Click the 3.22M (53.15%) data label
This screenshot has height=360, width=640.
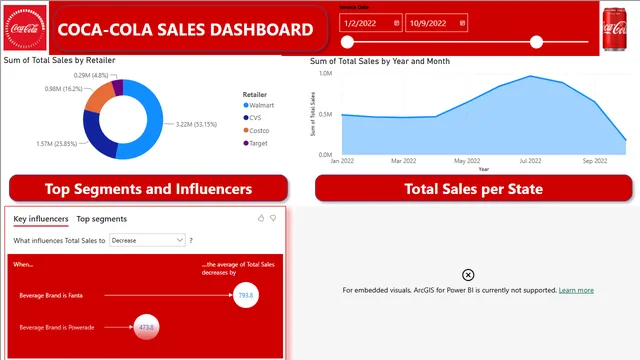[x=196, y=124]
